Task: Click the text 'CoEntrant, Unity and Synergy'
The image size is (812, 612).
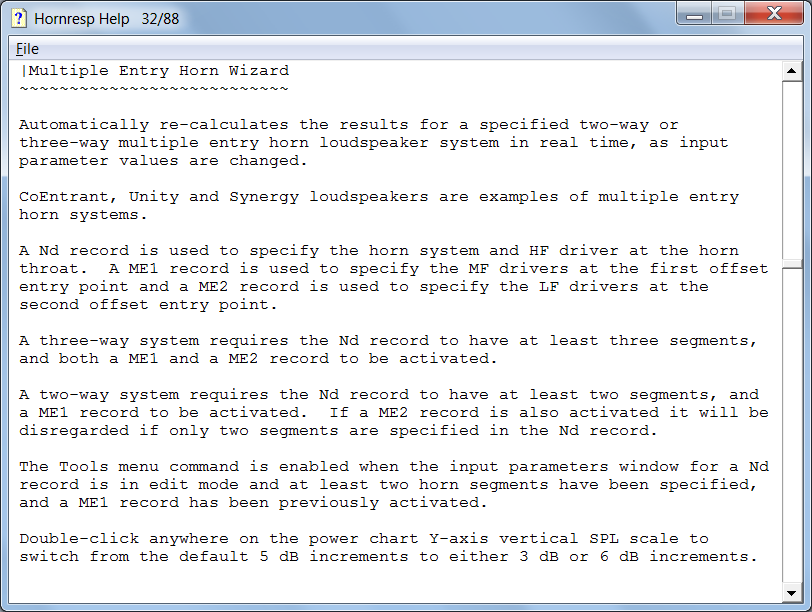Action: 159,197
